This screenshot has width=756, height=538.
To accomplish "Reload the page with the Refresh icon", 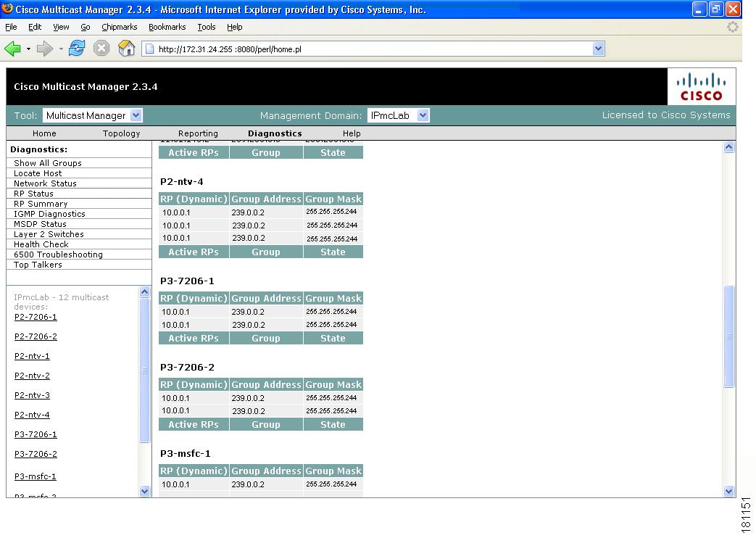I will (77, 49).
